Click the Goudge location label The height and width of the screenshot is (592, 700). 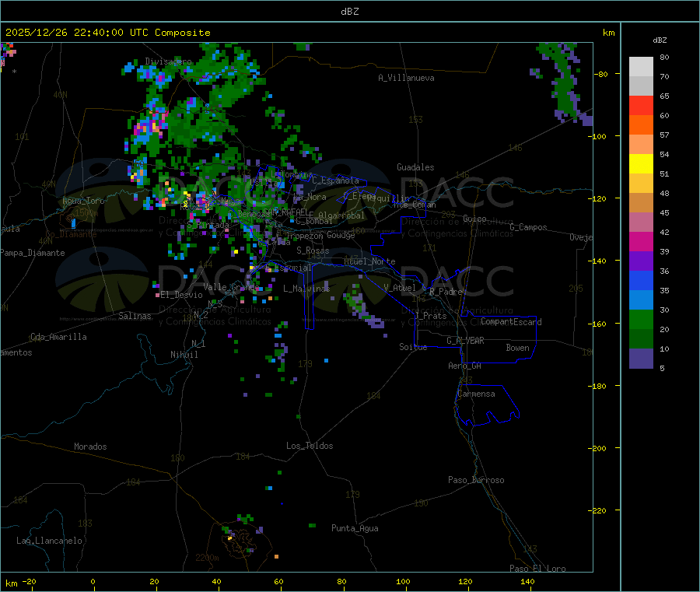click(341, 235)
